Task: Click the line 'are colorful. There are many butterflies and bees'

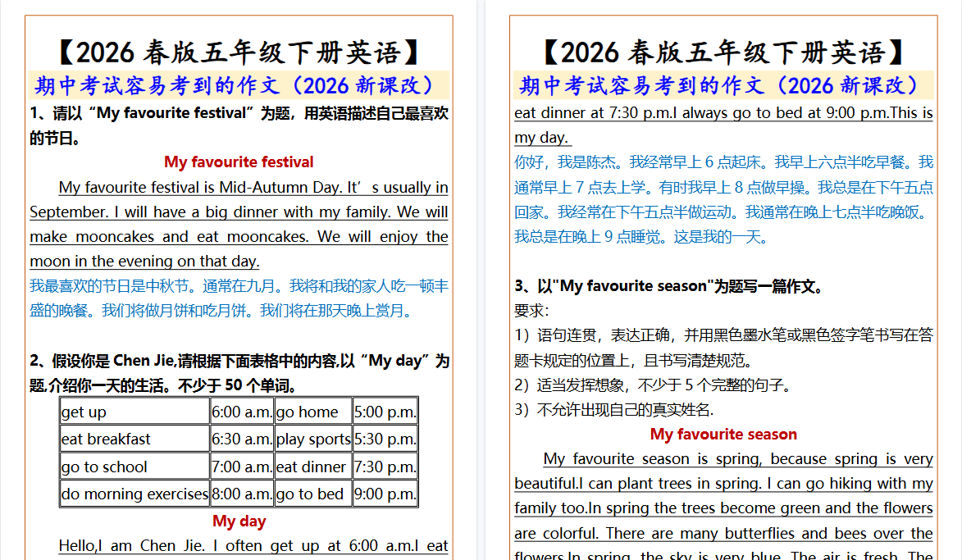Action: [723, 534]
